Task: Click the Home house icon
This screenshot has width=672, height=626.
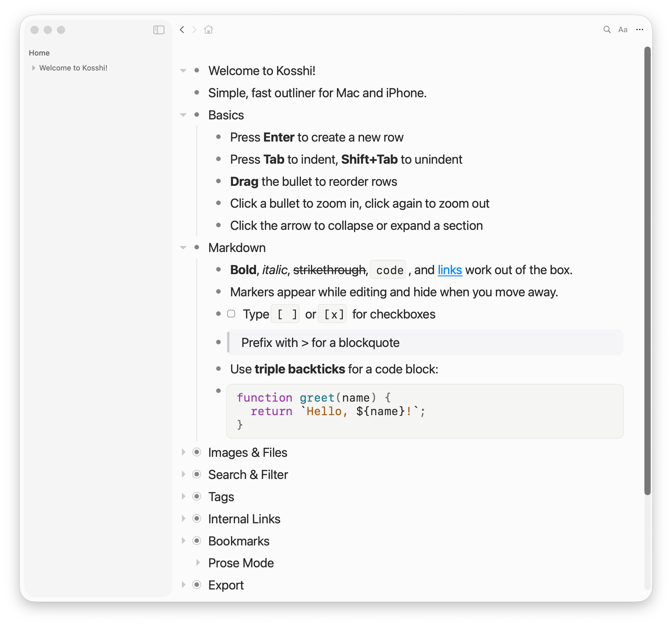Action: click(x=208, y=30)
